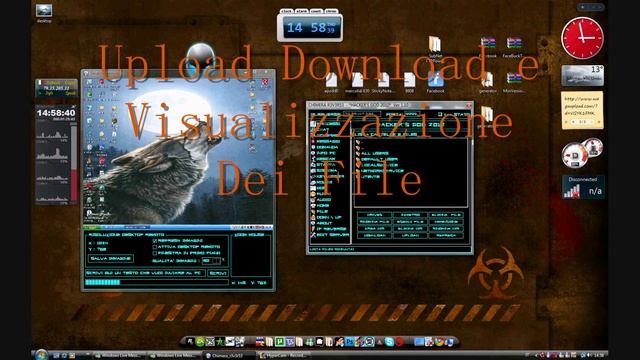640x360 pixels.
Task: Click the AUDIO icon in Chimera sidebar
Action: coord(313,200)
